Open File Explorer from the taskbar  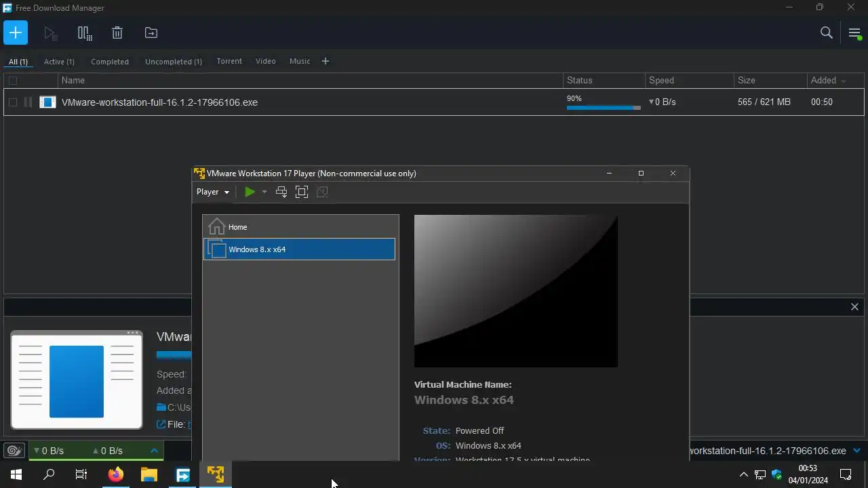tap(149, 474)
